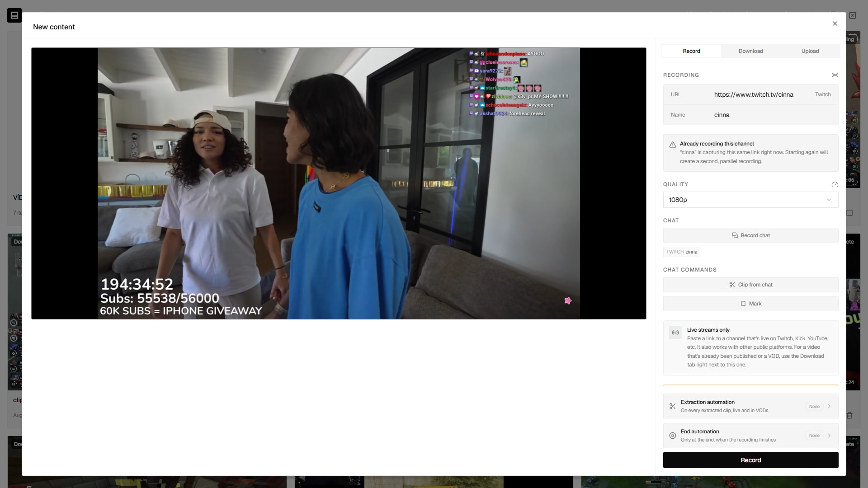868x488 pixels.
Task: Tick the checkbox in the background window
Action: click(849, 213)
